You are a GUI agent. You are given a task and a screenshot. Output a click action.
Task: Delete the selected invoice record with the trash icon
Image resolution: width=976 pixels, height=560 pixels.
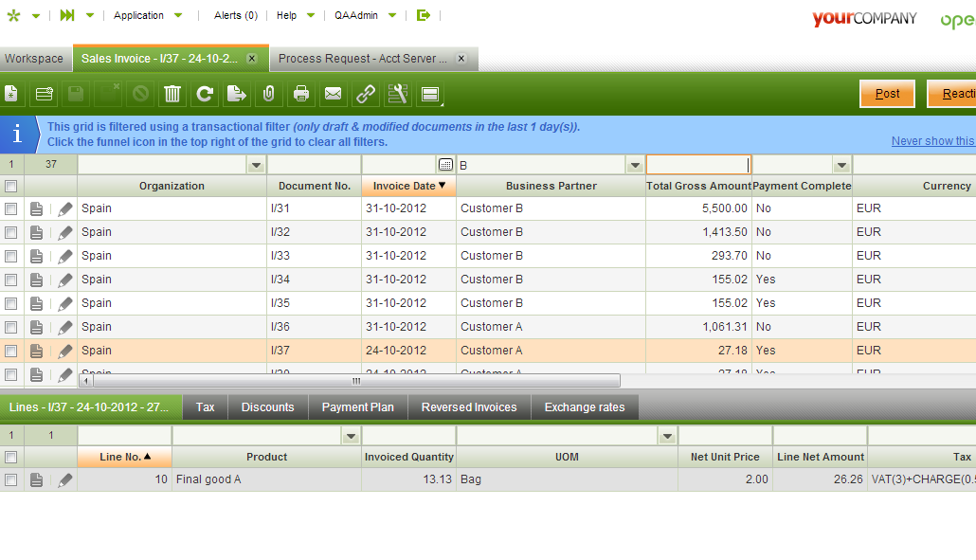172,94
